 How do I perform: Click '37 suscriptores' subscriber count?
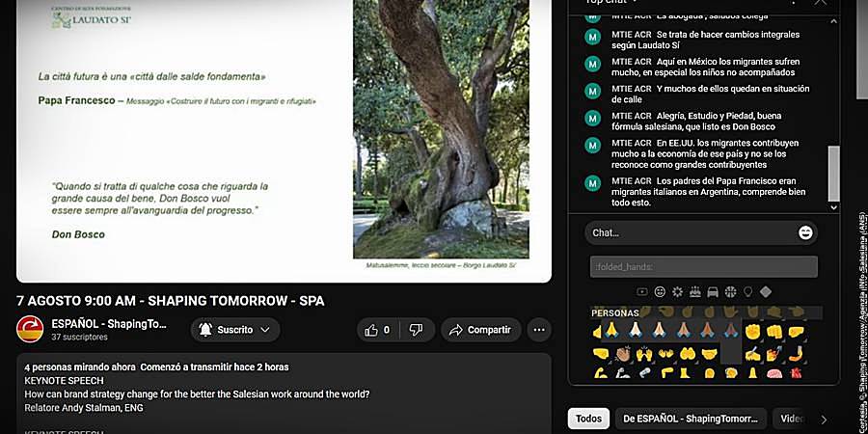pyautogui.click(x=79, y=338)
